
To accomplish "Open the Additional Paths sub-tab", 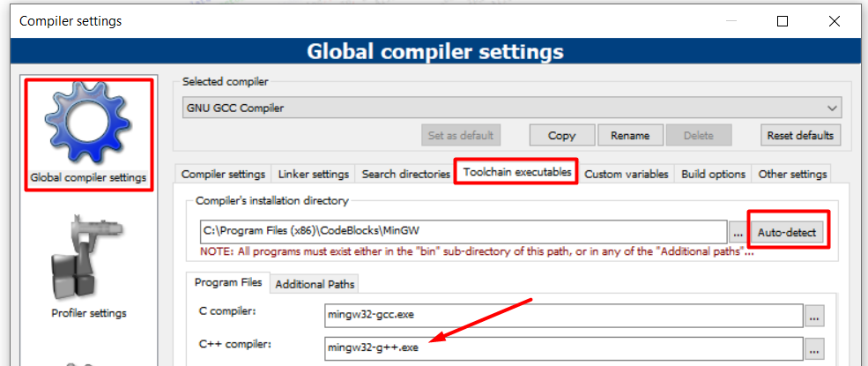I will (315, 284).
